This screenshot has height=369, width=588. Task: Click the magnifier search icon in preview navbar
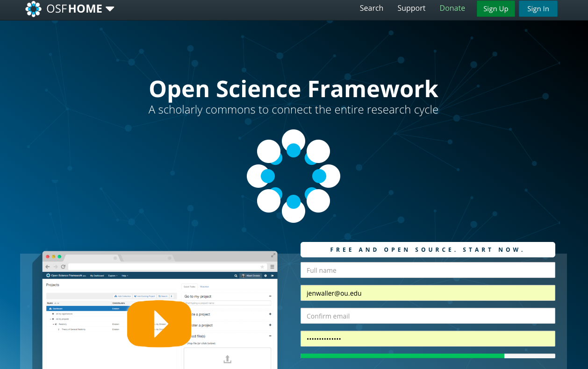pyautogui.click(x=236, y=276)
